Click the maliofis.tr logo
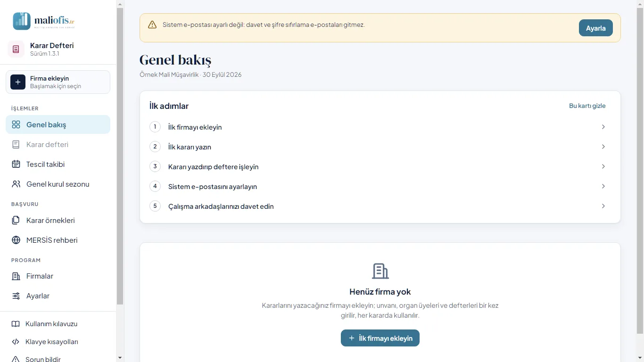 tap(44, 21)
